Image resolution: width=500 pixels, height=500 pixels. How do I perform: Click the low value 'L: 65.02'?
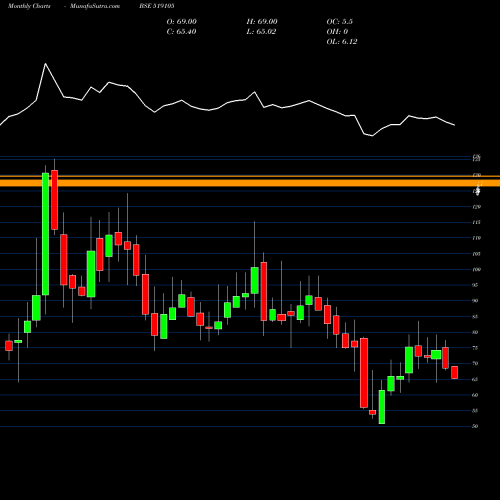(x=261, y=32)
